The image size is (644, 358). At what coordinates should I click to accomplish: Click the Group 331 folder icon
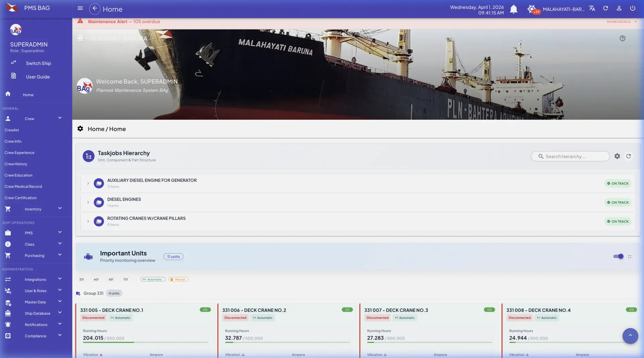click(78, 293)
